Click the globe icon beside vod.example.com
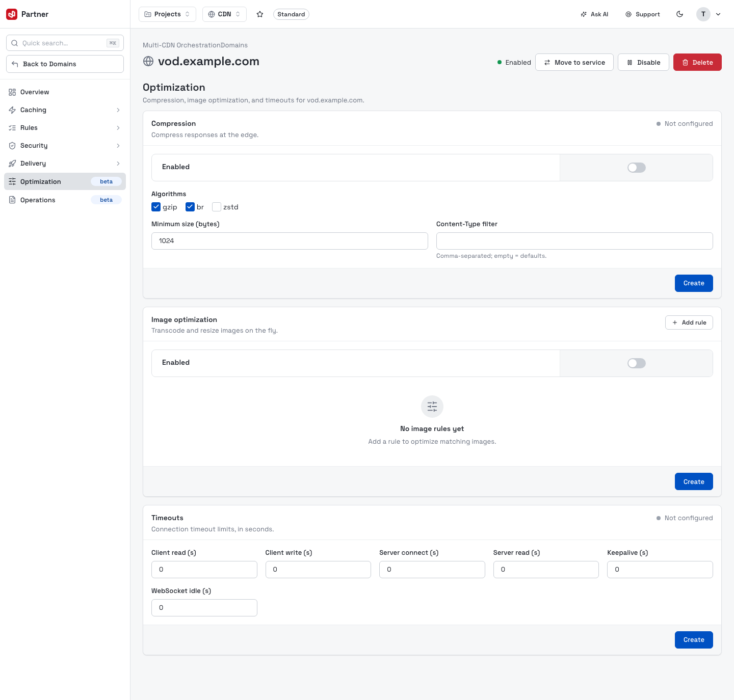The width and height of the screenshot is (734, 700). [x=148, y=61]
